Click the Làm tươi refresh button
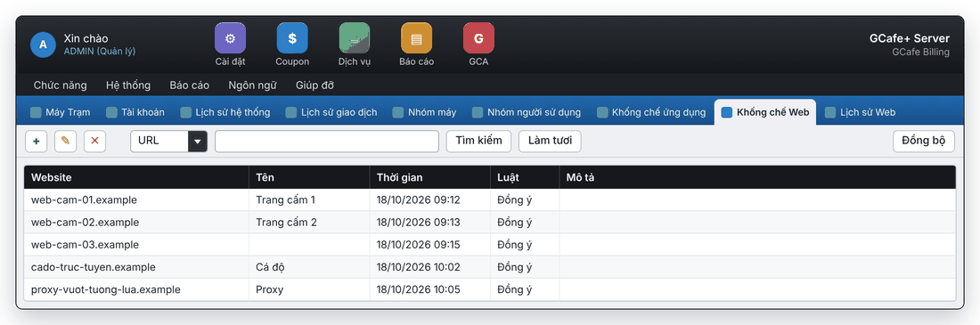980x325 pixels. pyautogui.click(x=550, y=142)
